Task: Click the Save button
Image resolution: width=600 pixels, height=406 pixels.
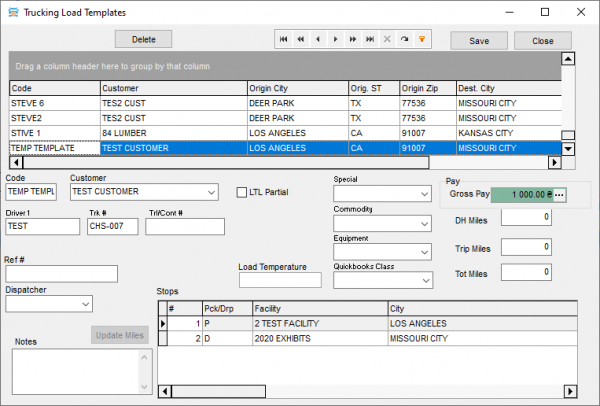Action: coord(479,41)
